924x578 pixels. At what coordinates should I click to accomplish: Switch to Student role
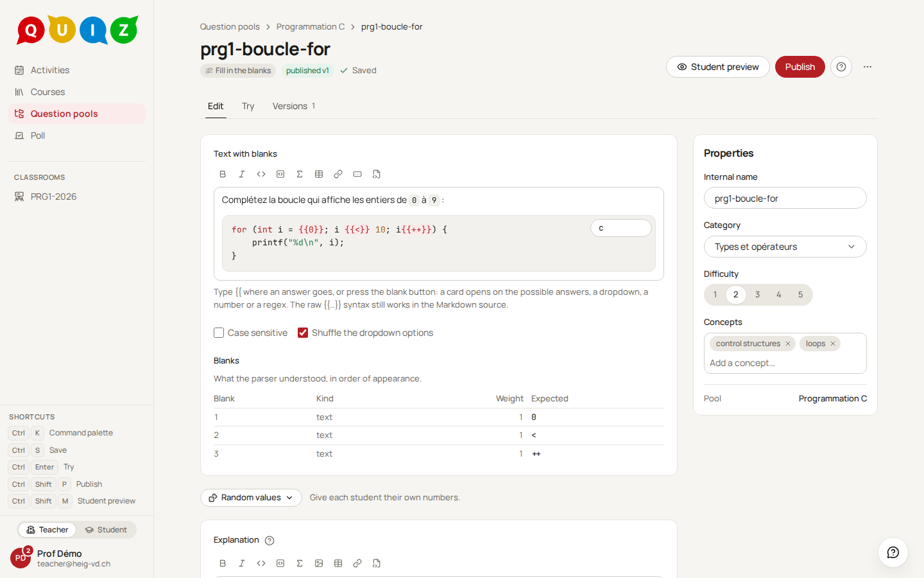pos(106,530)
